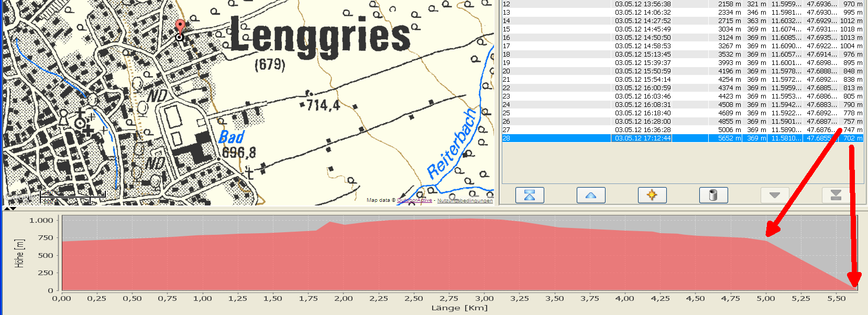This screenshot has height=315, width=868.
Task: Select waypoint row 24 timestamped 16:08:31
Action: [x=642, y=105]
